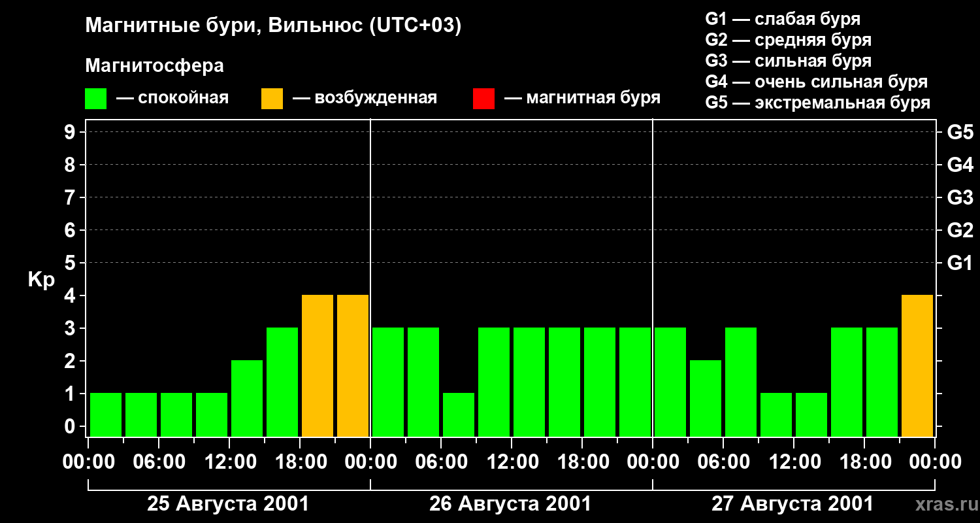Click the '— магнитная буря' legend label
Screen dimensions: 980x523
click(x=582, y=99)
